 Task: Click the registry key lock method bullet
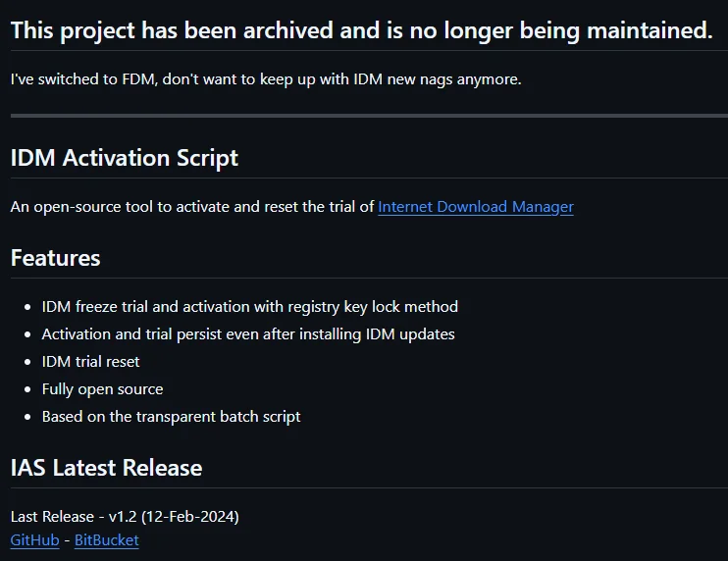[250, 307]
